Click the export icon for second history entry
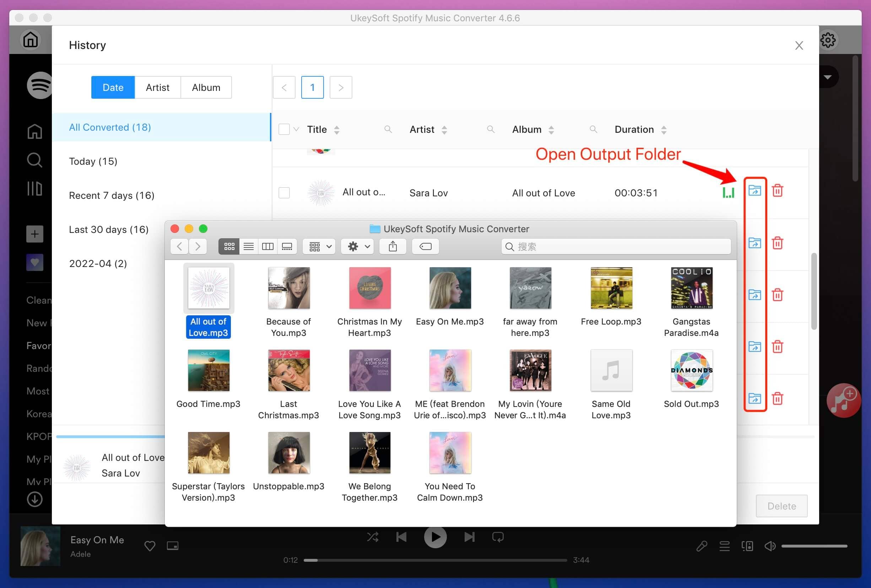871x588 pixels. tap(753, 243)
